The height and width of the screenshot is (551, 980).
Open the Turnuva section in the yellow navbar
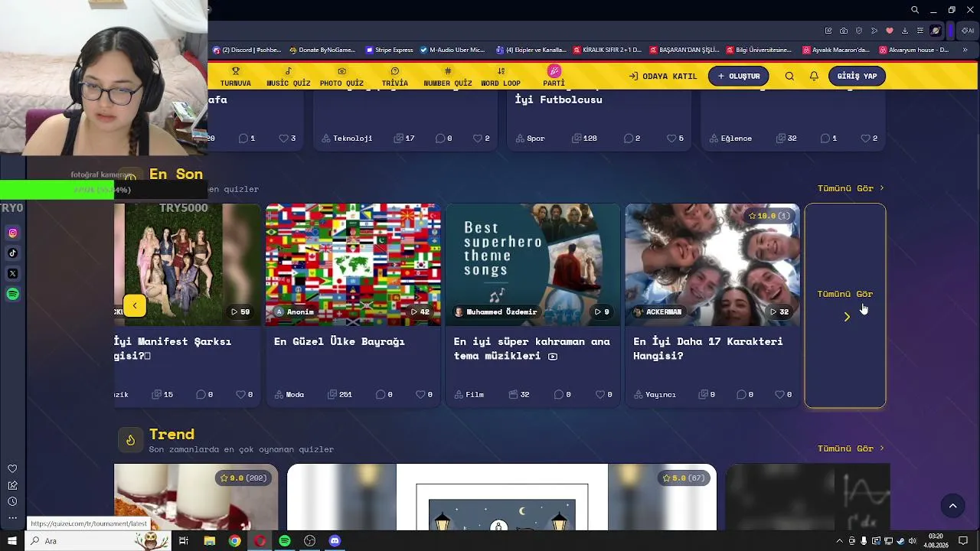(x=235, y=77)
